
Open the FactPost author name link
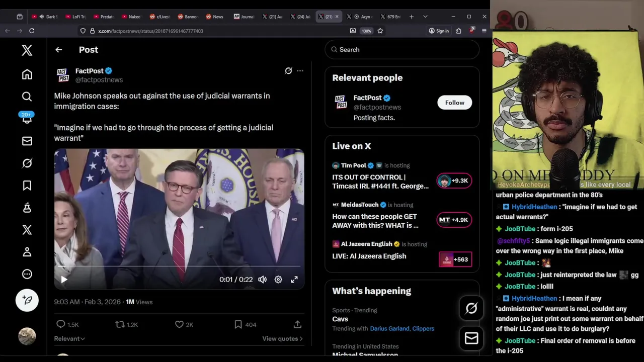(89, 71)
